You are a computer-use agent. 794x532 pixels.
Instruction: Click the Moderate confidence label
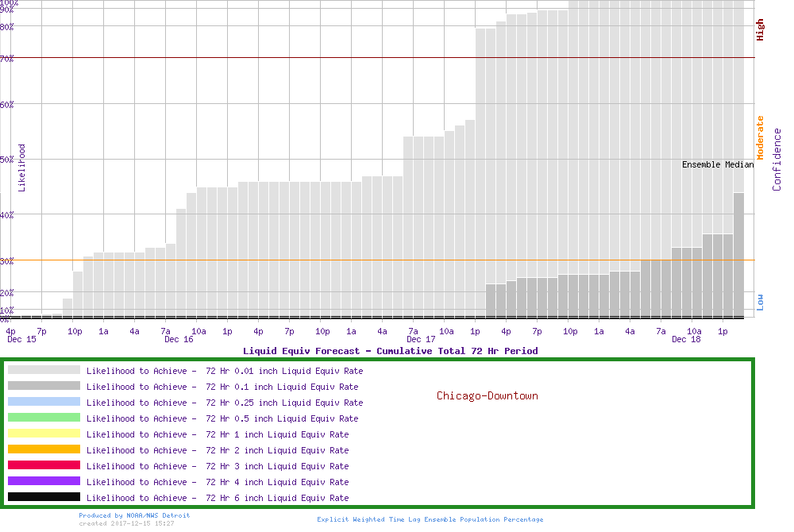tap(760, 137)
